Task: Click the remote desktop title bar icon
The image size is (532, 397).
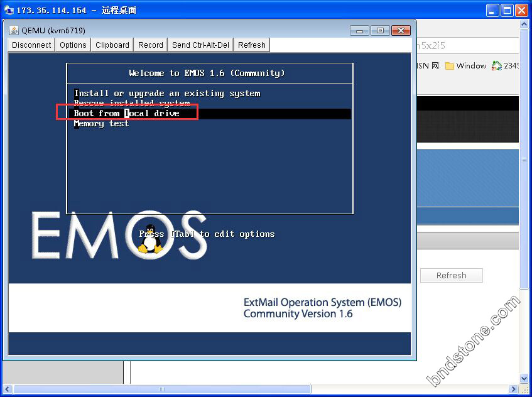Action: click(9, 10)
